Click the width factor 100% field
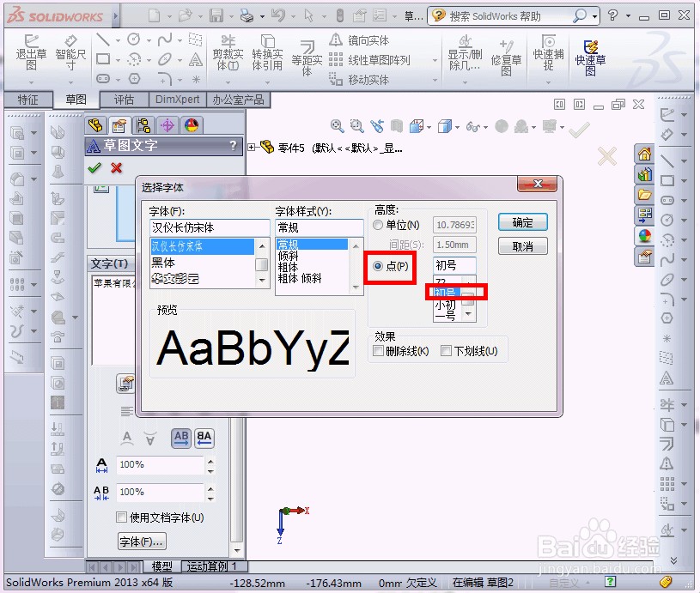The height and width of the screenshot is (593, 700). (x=160, y=464)
